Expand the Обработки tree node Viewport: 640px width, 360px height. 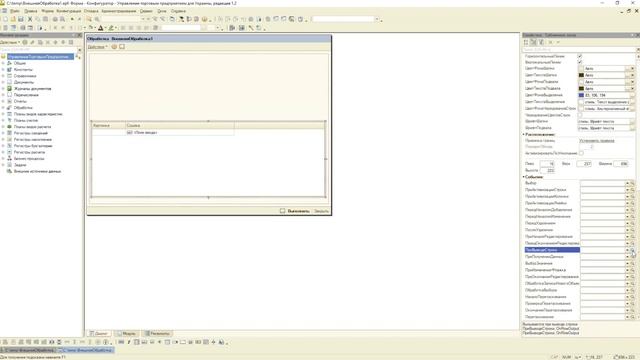3,108
